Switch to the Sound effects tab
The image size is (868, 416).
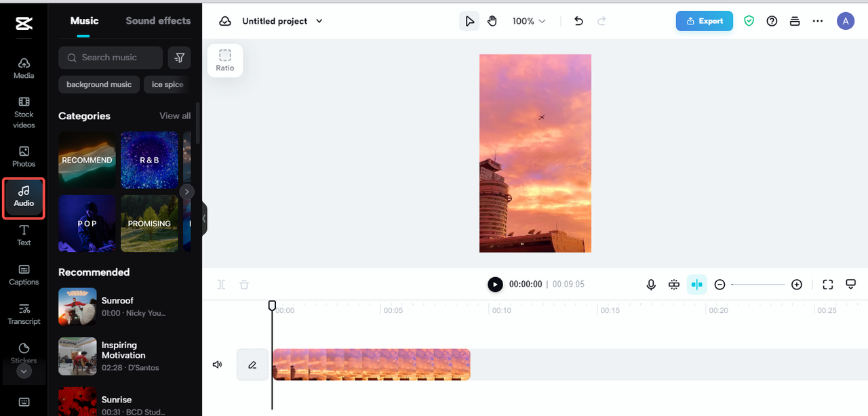pos(158,21)
